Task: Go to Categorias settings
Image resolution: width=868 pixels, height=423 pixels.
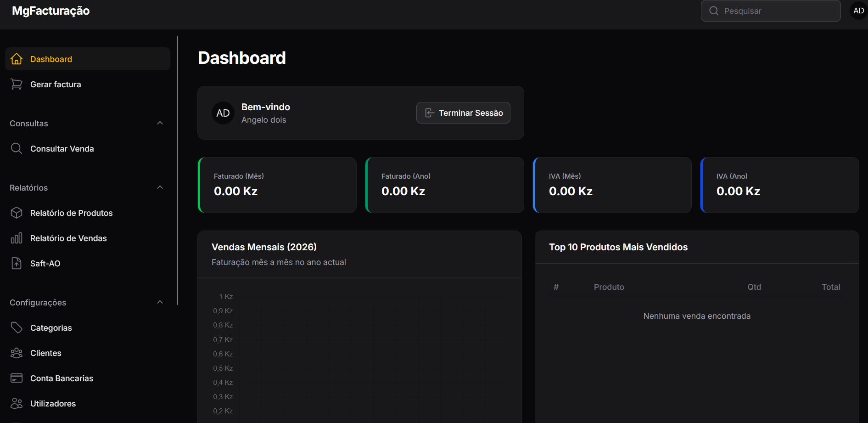Action: point(88,327)
